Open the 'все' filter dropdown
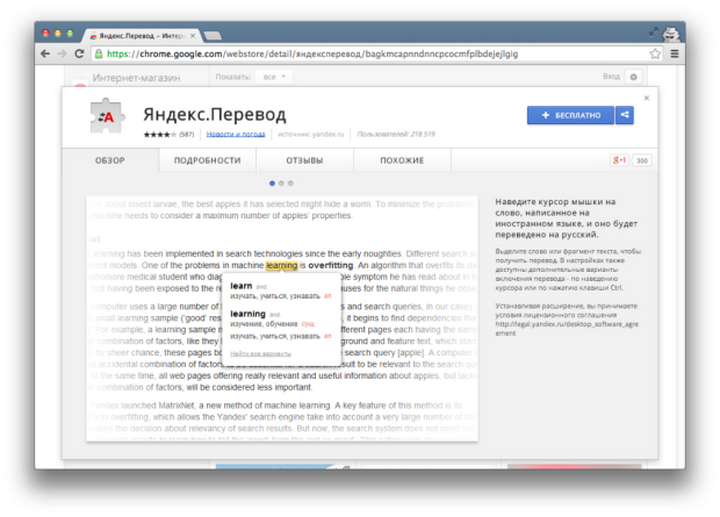 pos(274,77)
